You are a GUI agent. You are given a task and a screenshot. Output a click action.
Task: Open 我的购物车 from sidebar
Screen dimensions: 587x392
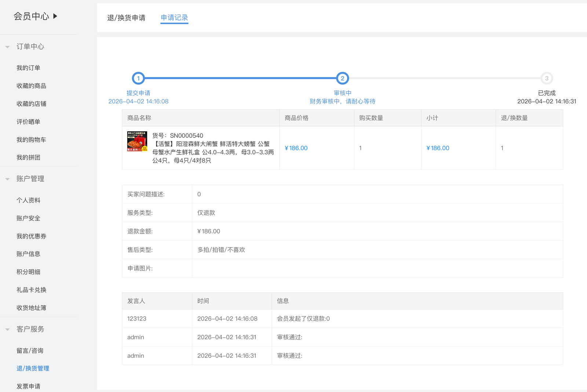click(31, 140)
